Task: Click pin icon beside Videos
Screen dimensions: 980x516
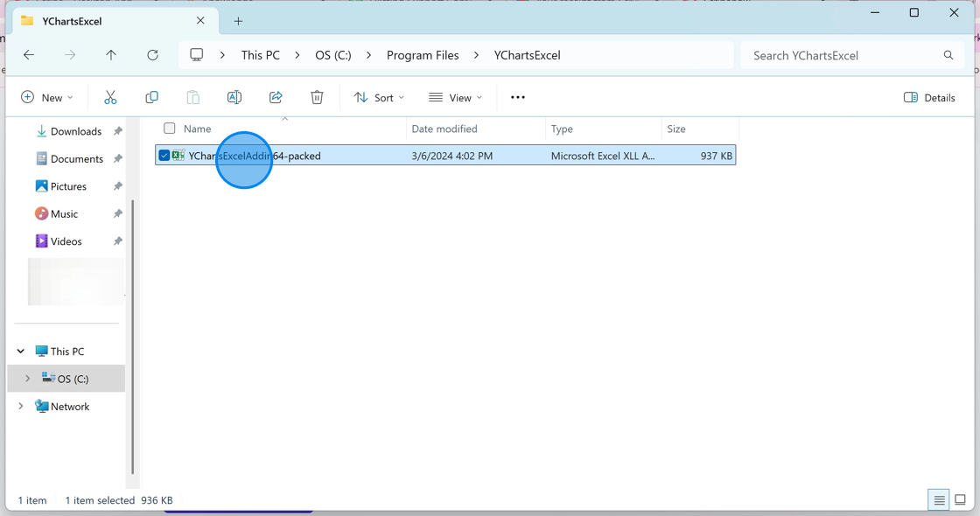Action: coord(117,241)
